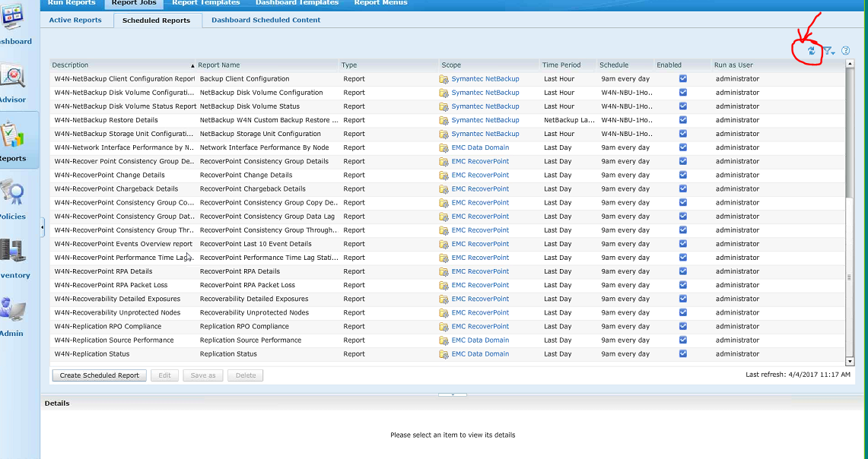This screenshot has width=868, height=459.
Task: Click the refresh icon circled in red
Action: (x=811, y=51)
